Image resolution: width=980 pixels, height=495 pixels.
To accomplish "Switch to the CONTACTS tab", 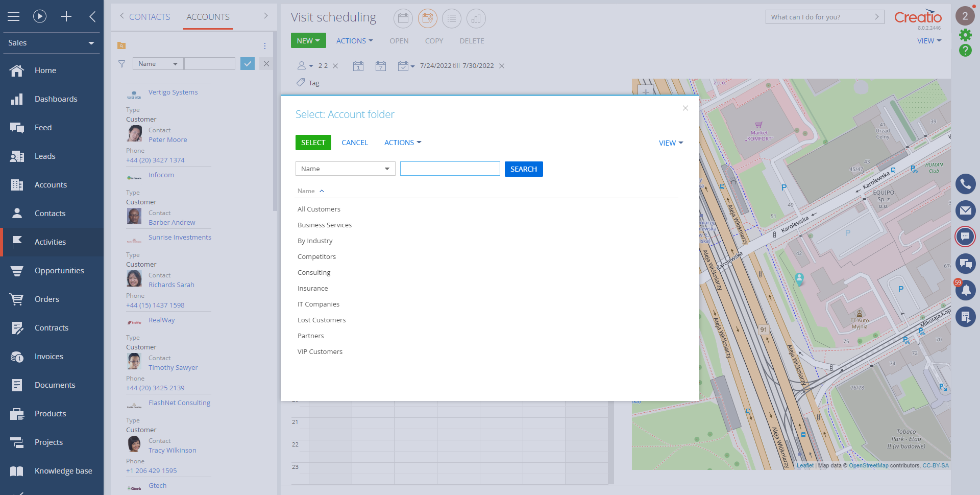I will tap(149, 17).
